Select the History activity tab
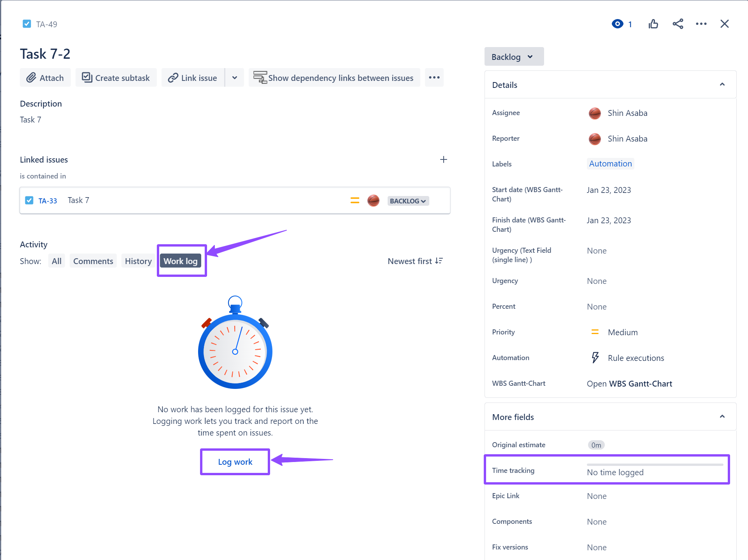 pos(138,261)
